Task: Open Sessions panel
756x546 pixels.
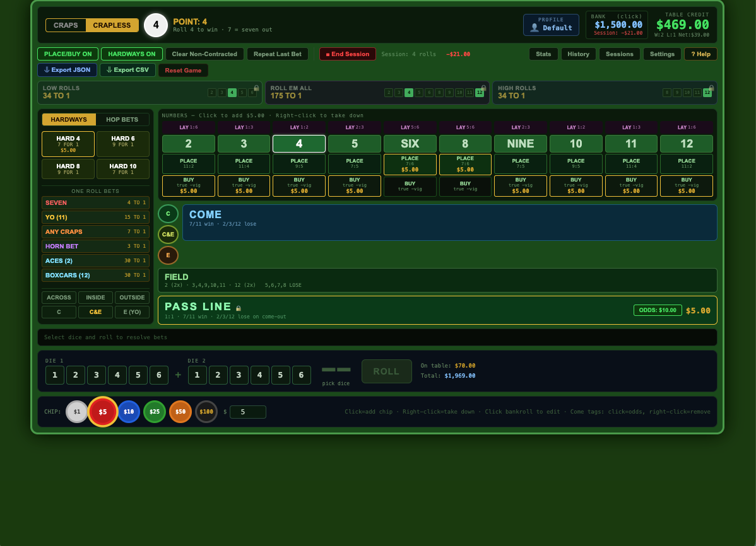Action: pyautogui.click(x=620, y=54)
